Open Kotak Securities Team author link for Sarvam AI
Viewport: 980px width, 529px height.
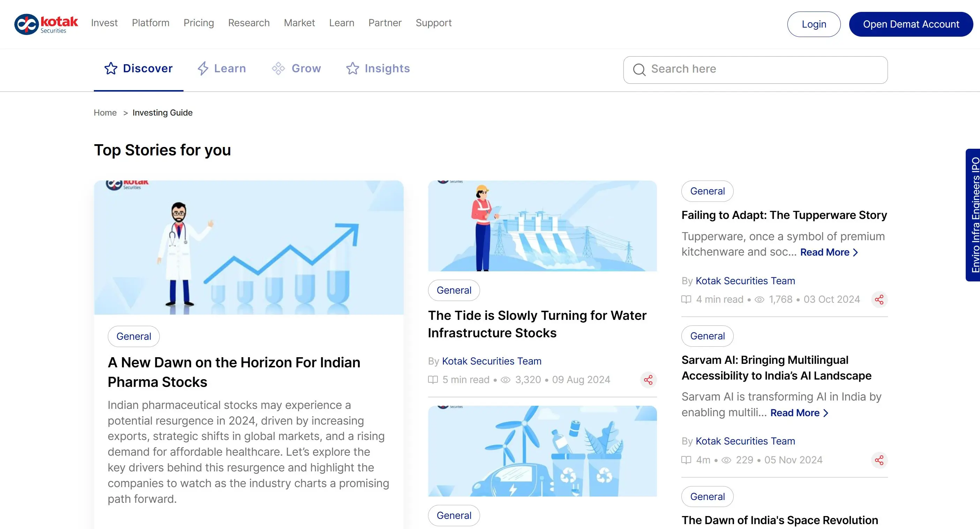point(745,441)
